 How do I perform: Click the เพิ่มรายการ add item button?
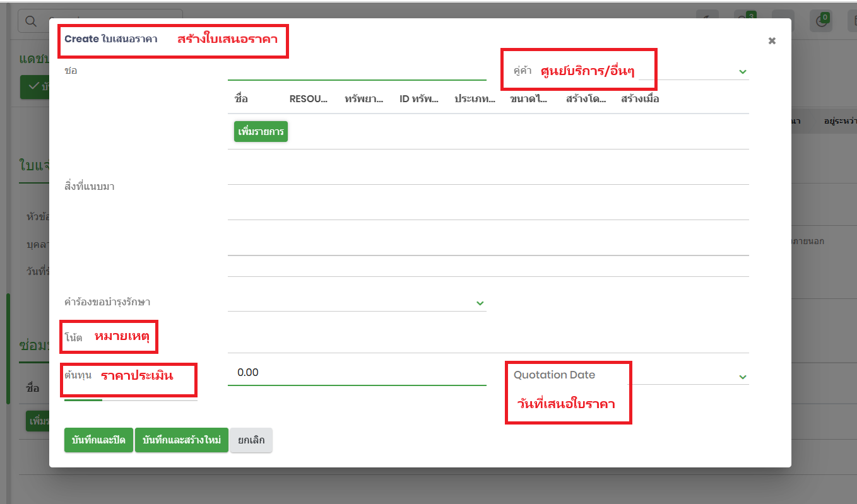[x=261, y=132]
